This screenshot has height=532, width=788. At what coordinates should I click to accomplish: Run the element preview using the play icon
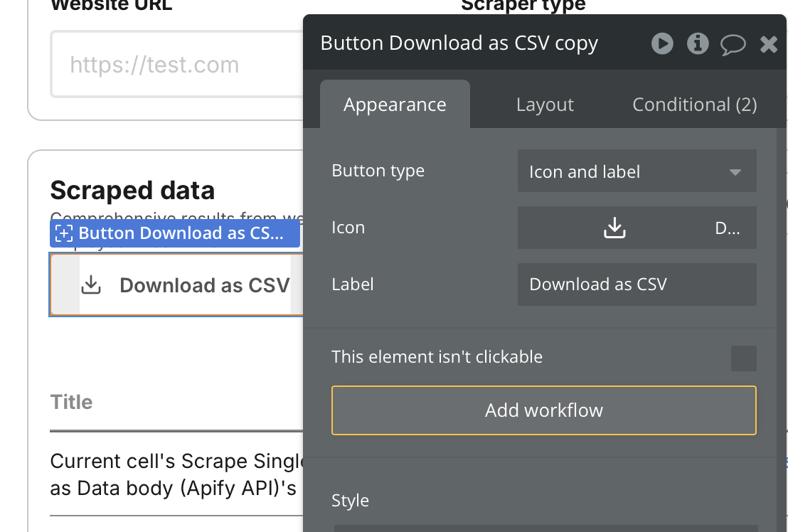662,43
